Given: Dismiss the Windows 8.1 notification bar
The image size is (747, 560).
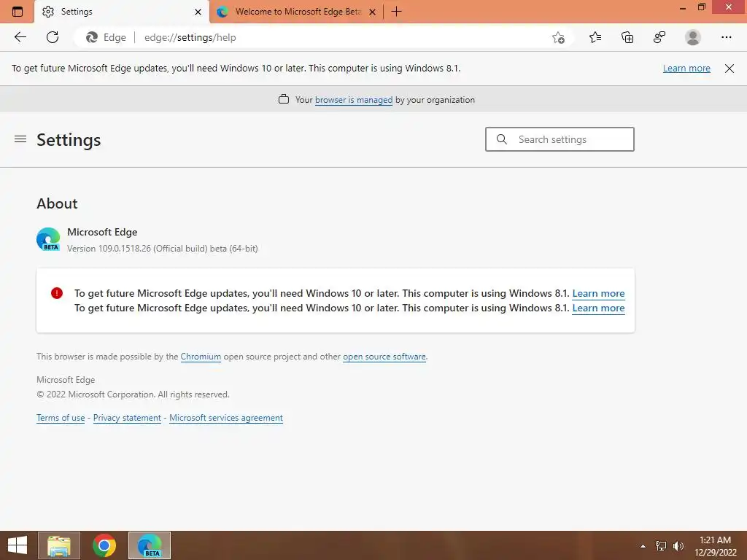Looking at the screenshot, I should click(x=729, y=68).
